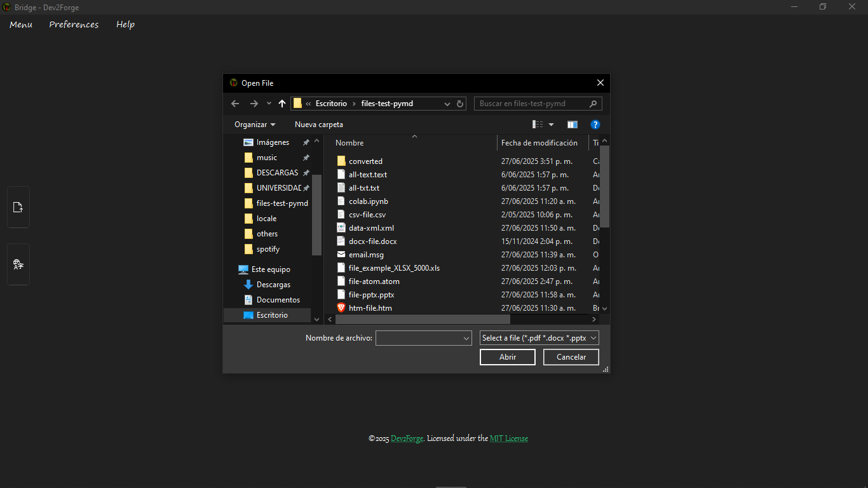Select the file file-pptx.pptx
868x488 pixels.
pyautogui.click(x=372, y=295)
